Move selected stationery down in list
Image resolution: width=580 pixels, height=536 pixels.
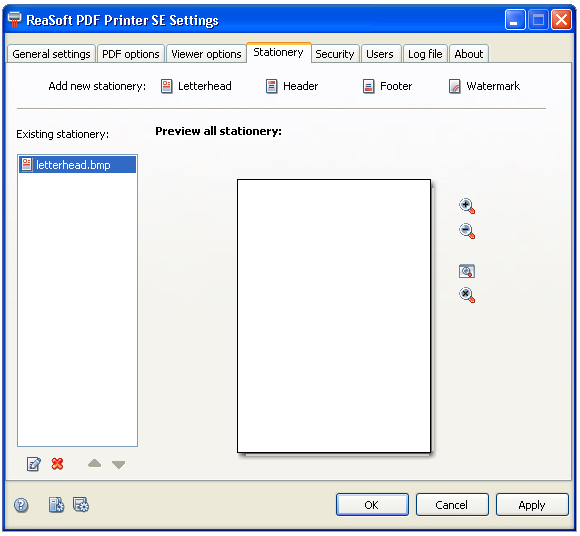(x=118, y=465)
